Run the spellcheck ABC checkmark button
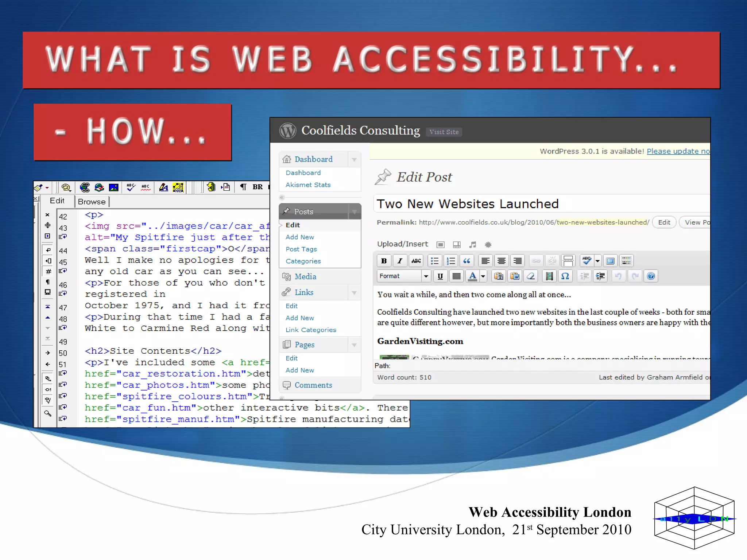 587,261
